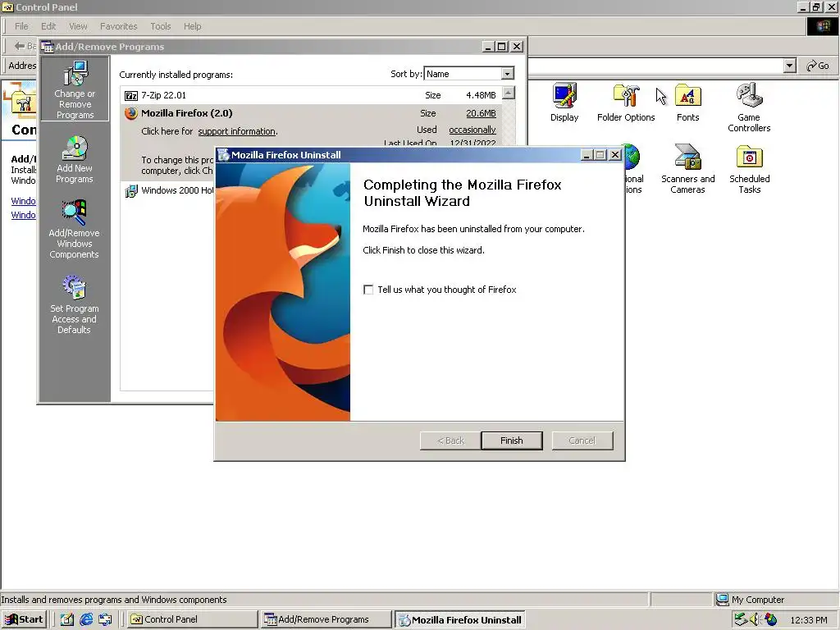The image size is (840, 630).
Task: Open the Edit menu in Control Panel
Action: [48, 26]
